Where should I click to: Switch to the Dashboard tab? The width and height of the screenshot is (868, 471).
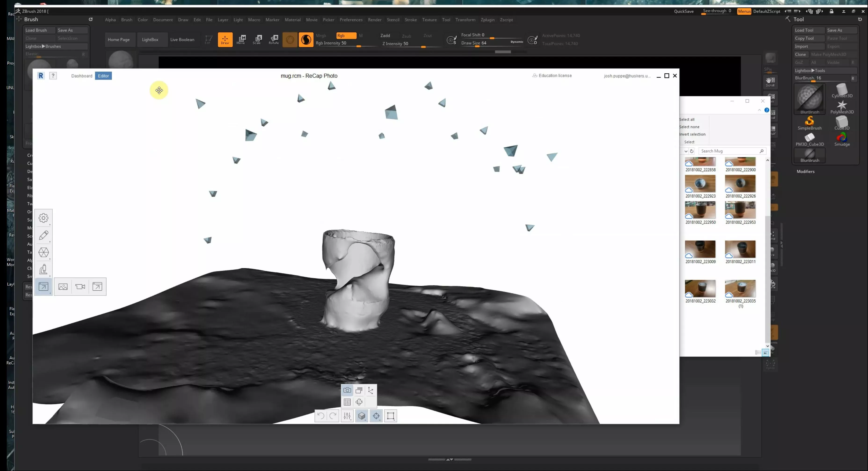pyautogui.click(x=82, y=76)
